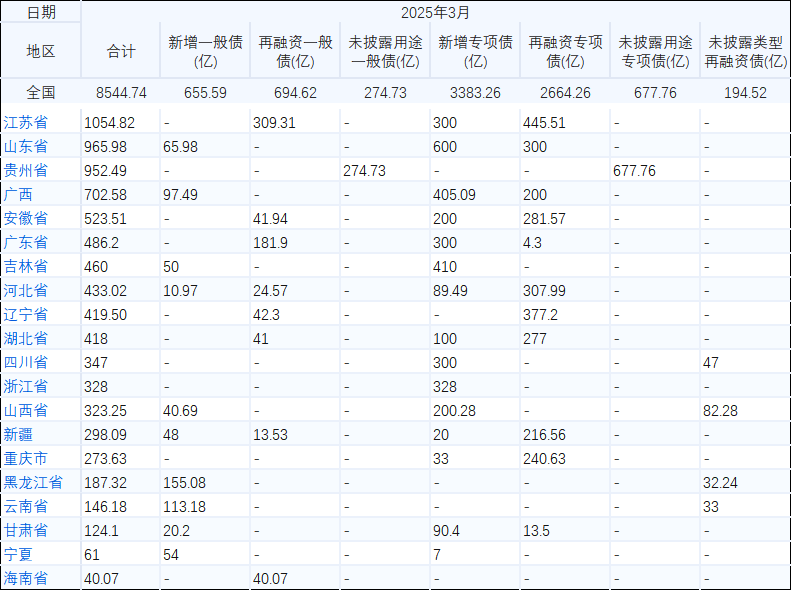Click the 重庆市 city link
The width and height of the screenshot is (791, 590).
26,458
